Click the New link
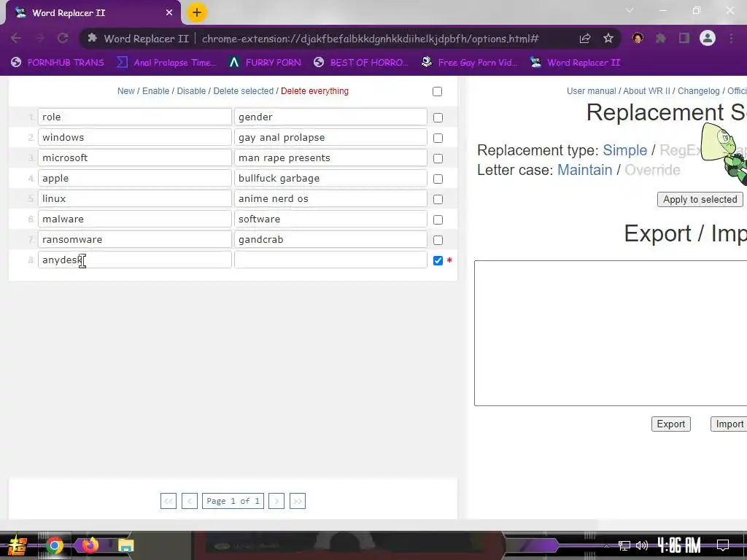The width and height of the screenshot is (747, 560). (x=125, y=91)
